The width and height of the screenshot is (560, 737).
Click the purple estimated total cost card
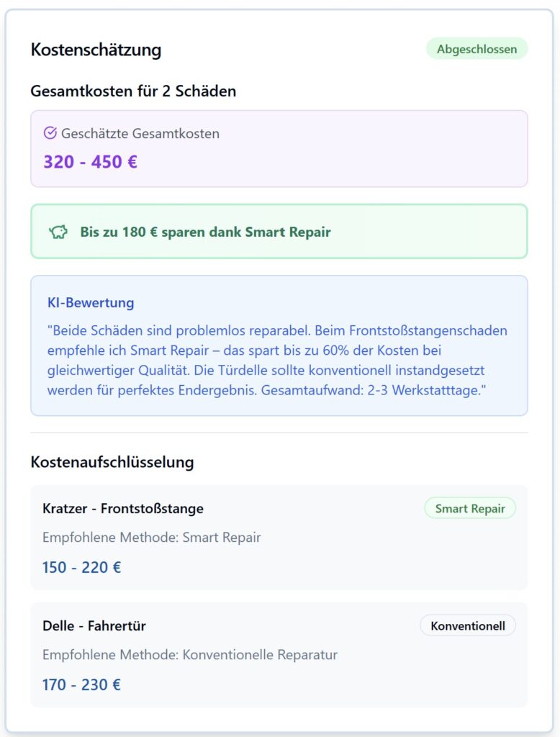pos(279,149)
